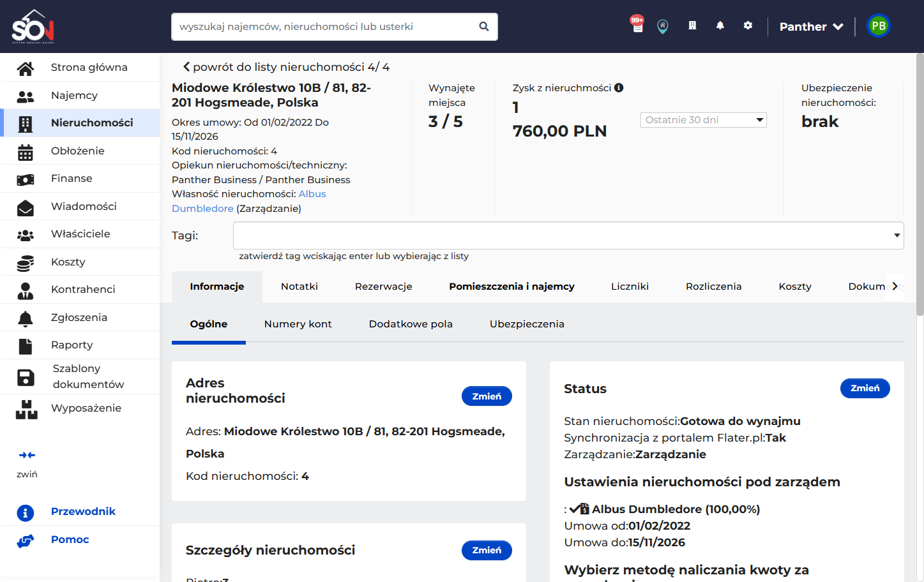Open the calendar icon with 99+ badge

coord(637,25)
